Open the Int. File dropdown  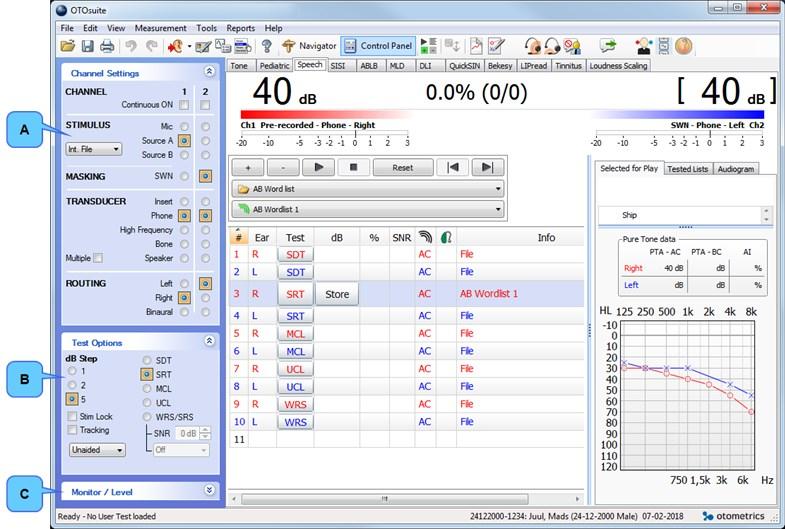click(x=94, y=149)
